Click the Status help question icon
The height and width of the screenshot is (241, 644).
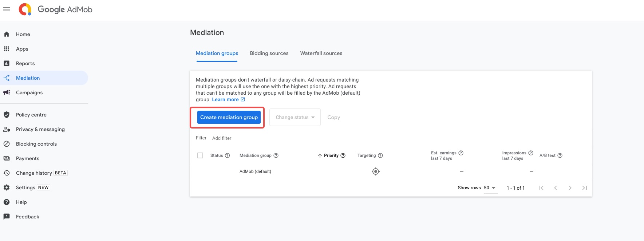(228, 155)
